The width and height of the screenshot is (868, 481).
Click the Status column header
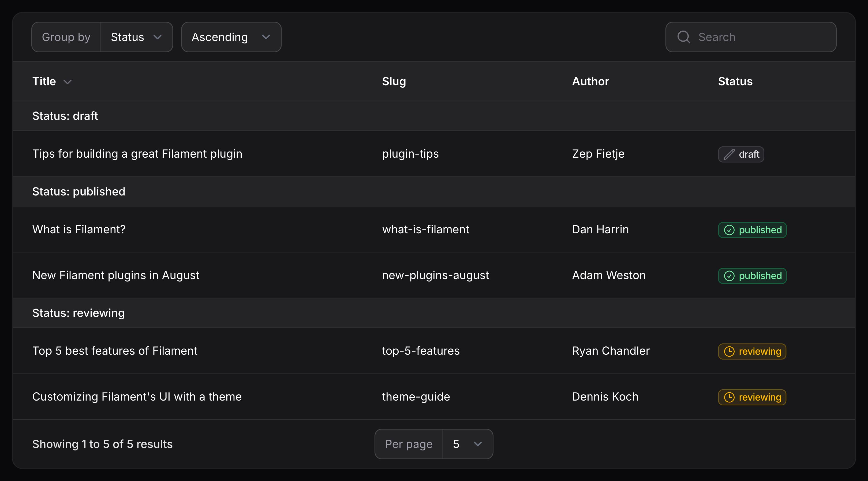pos(735,81)
